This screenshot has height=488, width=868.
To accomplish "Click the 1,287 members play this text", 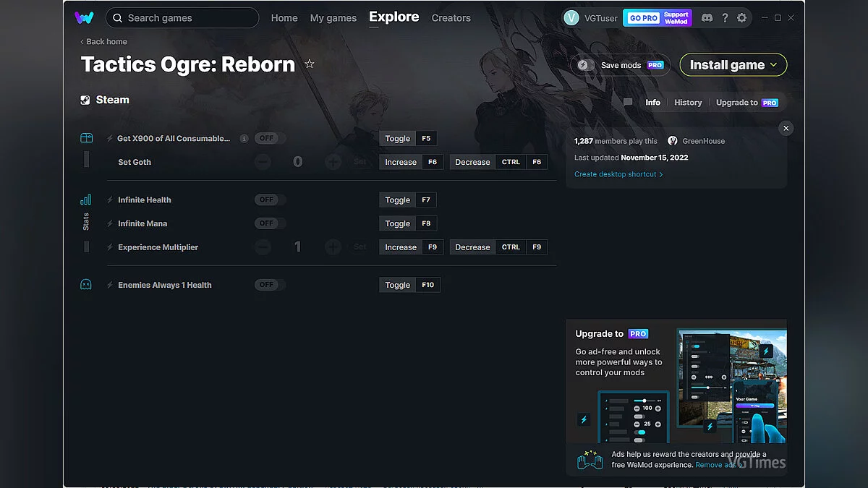I will click(616, 142).
